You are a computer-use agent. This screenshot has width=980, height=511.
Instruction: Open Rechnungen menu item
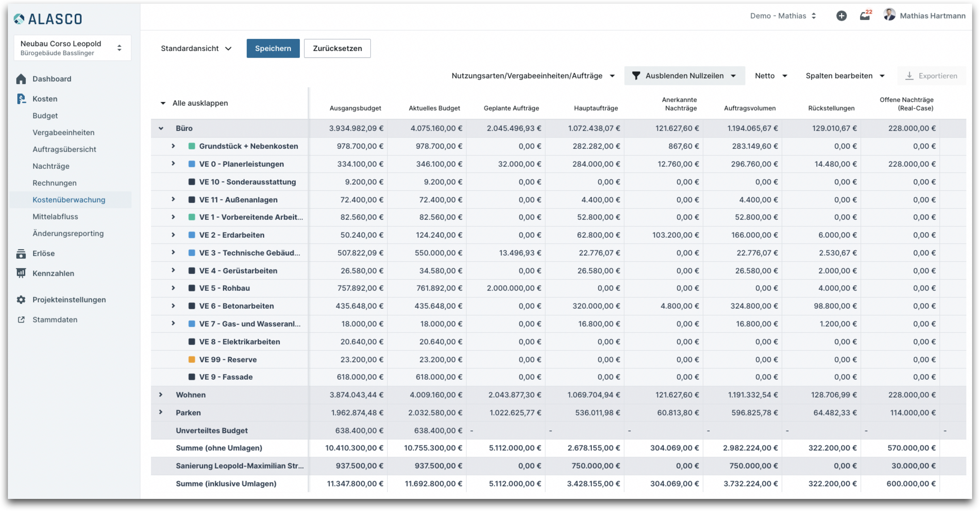54,183
